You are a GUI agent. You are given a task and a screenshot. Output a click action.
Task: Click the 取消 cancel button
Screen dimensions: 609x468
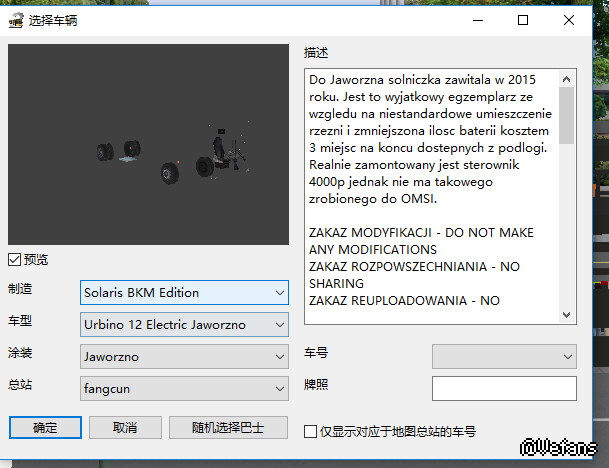click(125, 428)
